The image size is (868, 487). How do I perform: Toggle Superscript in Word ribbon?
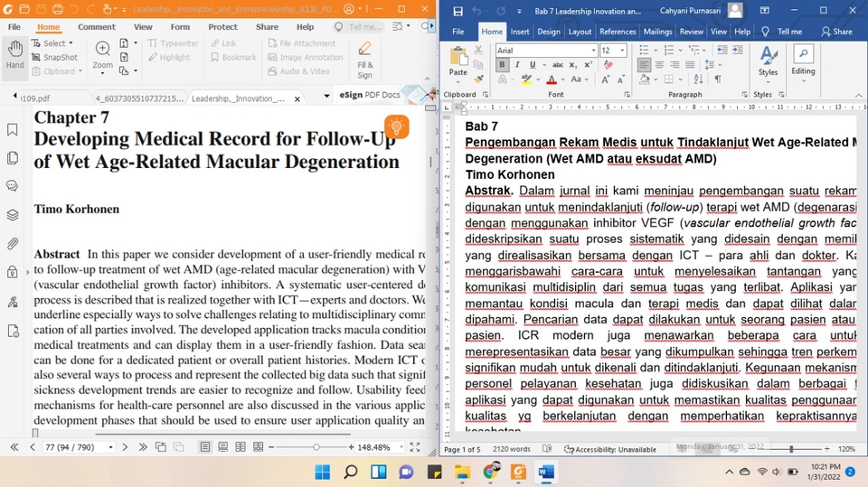coord(588,65)
